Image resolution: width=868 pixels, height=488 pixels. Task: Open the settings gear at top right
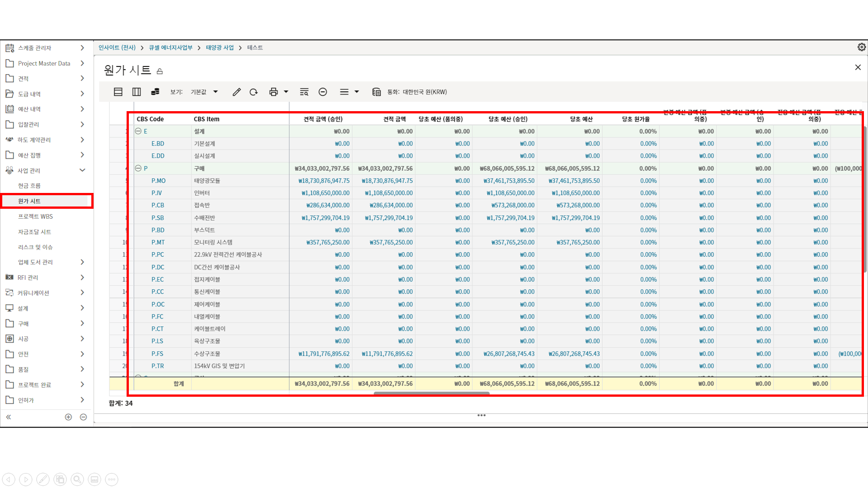coord(861,47)
